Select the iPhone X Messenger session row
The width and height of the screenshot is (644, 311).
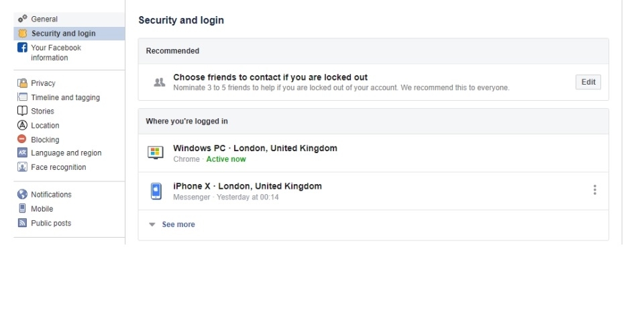click(x=247, y=186)
